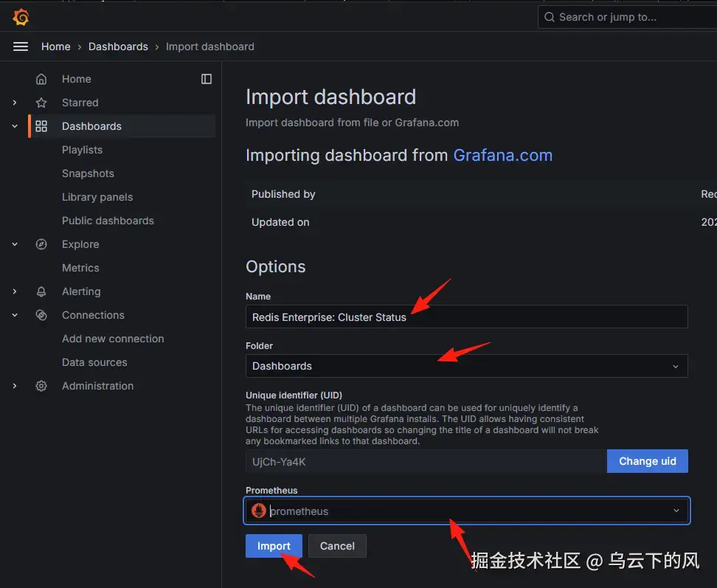Select Add new connection

[113, 339]
